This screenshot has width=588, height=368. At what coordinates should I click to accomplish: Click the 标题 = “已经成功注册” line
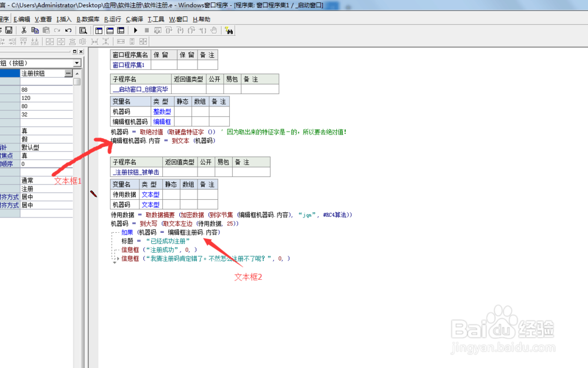click(x=156, y=241)
